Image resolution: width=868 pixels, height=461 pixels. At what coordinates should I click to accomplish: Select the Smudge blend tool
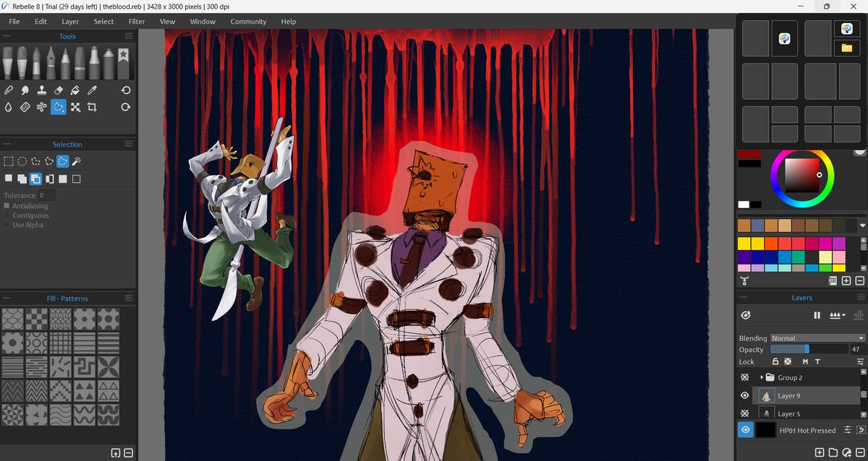click(x=25, y=90)
